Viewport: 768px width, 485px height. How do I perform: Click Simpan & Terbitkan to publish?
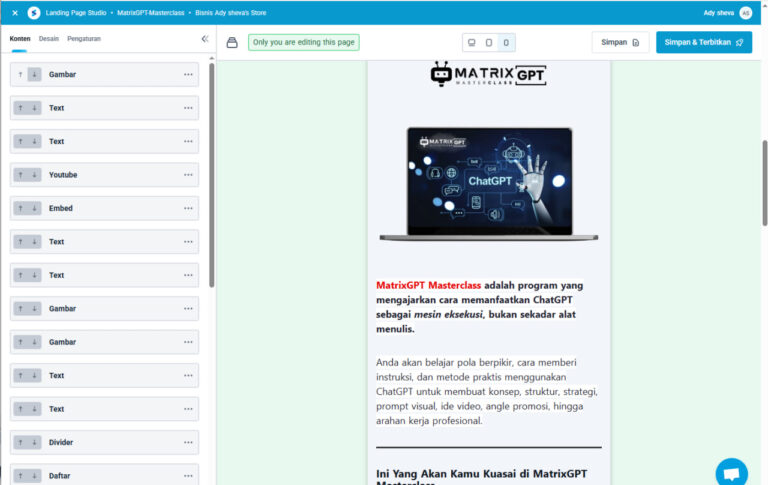(704, 43)
